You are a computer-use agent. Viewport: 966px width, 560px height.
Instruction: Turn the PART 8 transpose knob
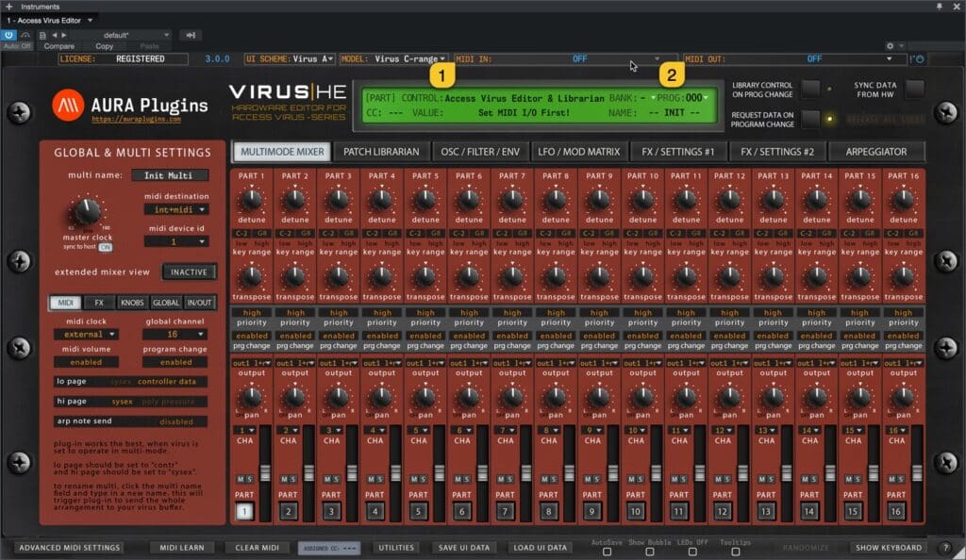tap(556, 277)
